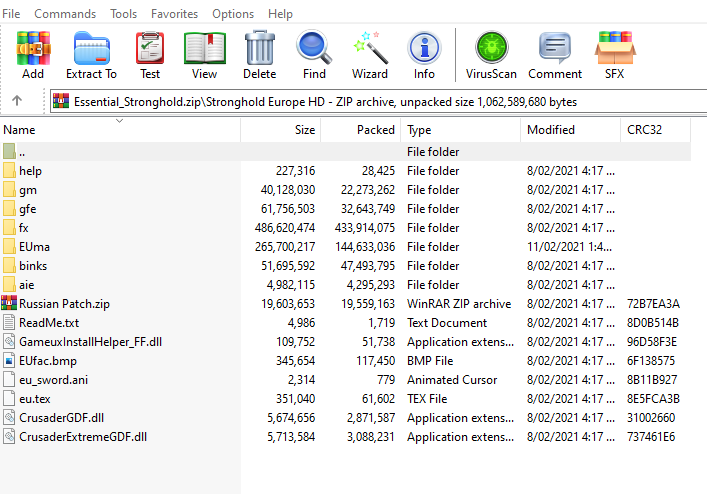This screenshot has height=494, width=707.
Task: Open the Favorites menu
Action: click(x=174, y=14)
